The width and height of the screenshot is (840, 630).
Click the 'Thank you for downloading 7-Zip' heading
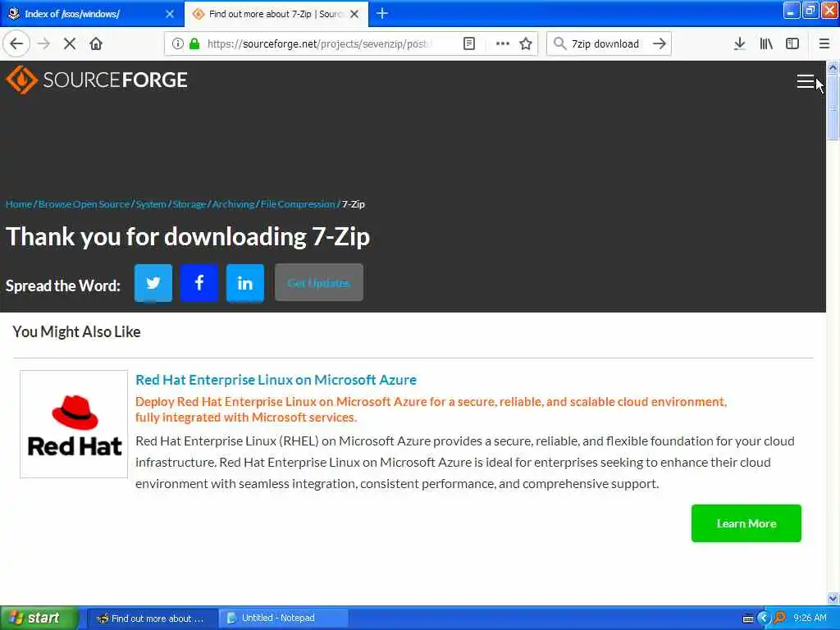tap(188, 236)
